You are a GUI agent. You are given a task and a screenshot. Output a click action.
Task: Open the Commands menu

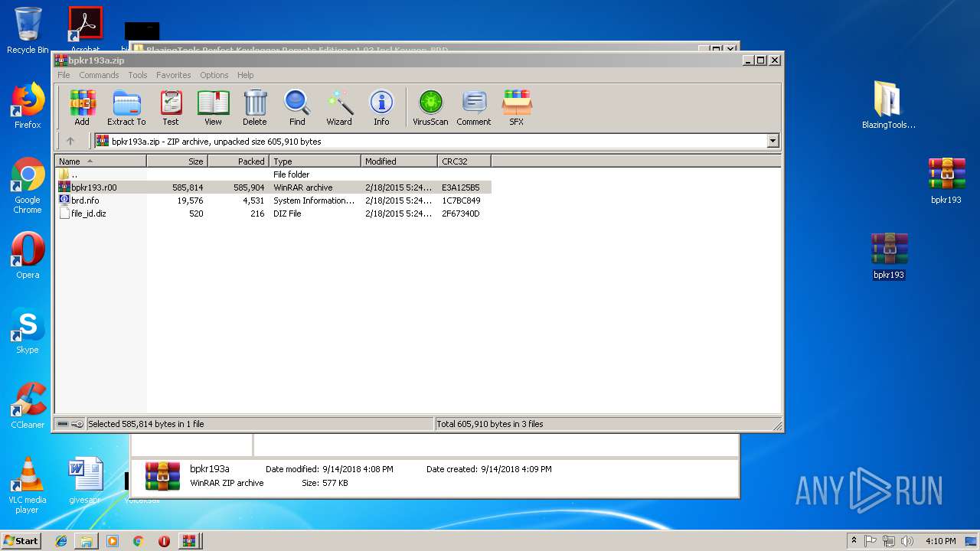(99, 75)
